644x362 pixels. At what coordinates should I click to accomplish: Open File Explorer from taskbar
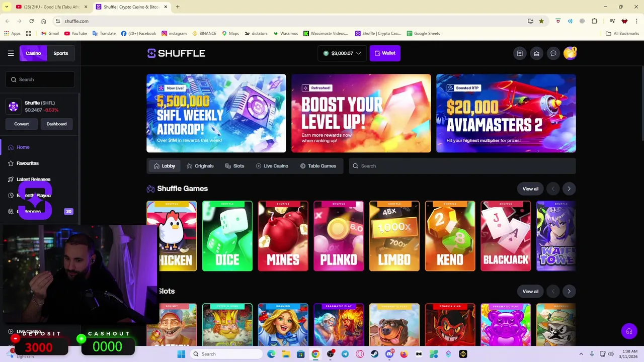click(286, 354)
